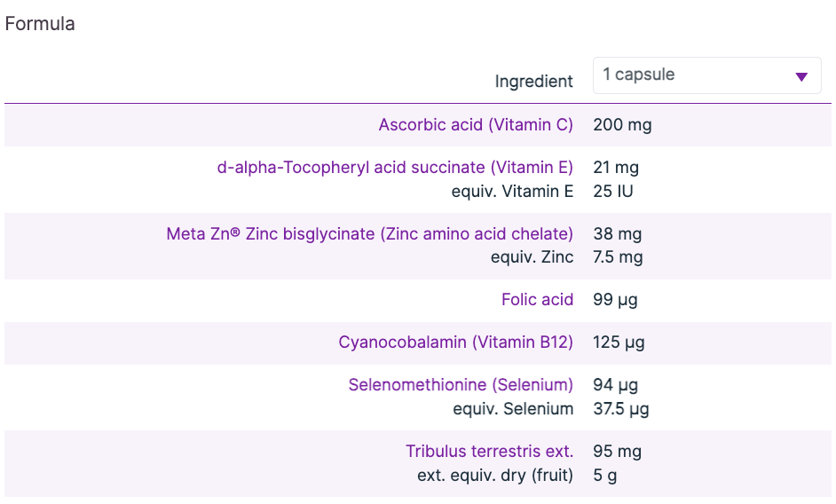The image size is (836, 504).
Task: Click the "equiv. Selenium" label
Action: (x=513, y=409)
